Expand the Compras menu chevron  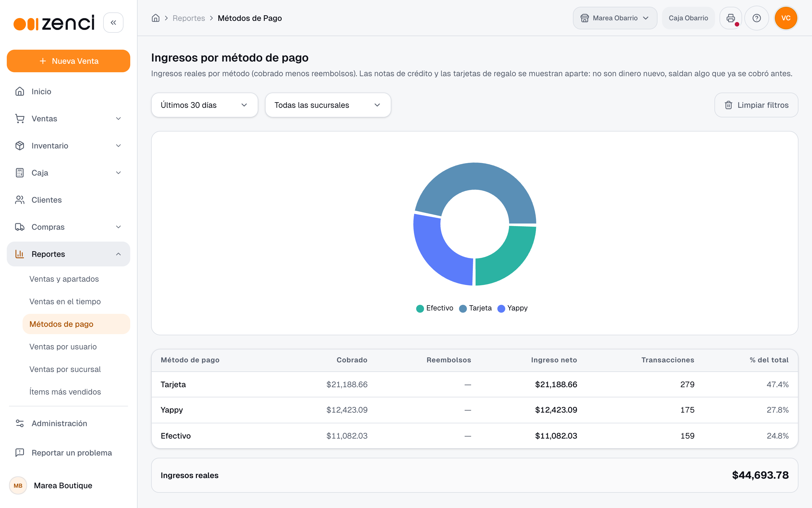118,227
